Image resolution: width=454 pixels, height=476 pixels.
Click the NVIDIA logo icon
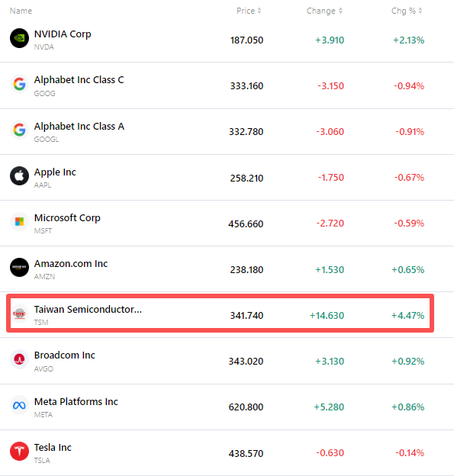(x=19, y=38)
